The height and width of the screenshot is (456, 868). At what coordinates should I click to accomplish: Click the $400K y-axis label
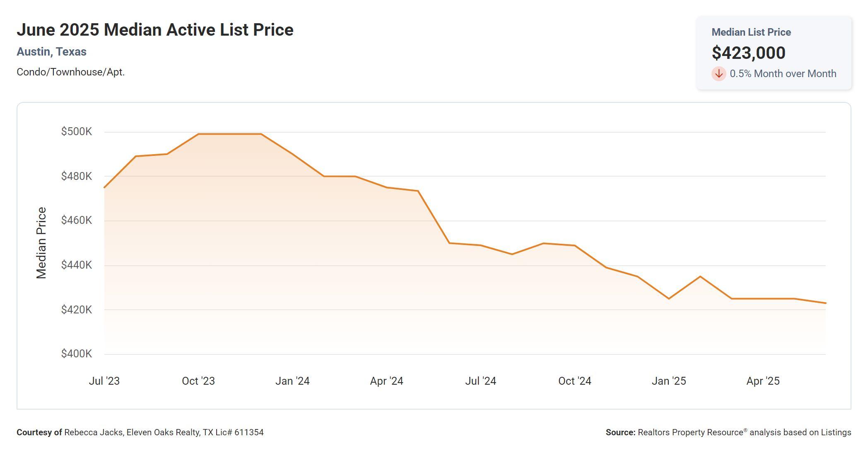(x=77, y=354)
